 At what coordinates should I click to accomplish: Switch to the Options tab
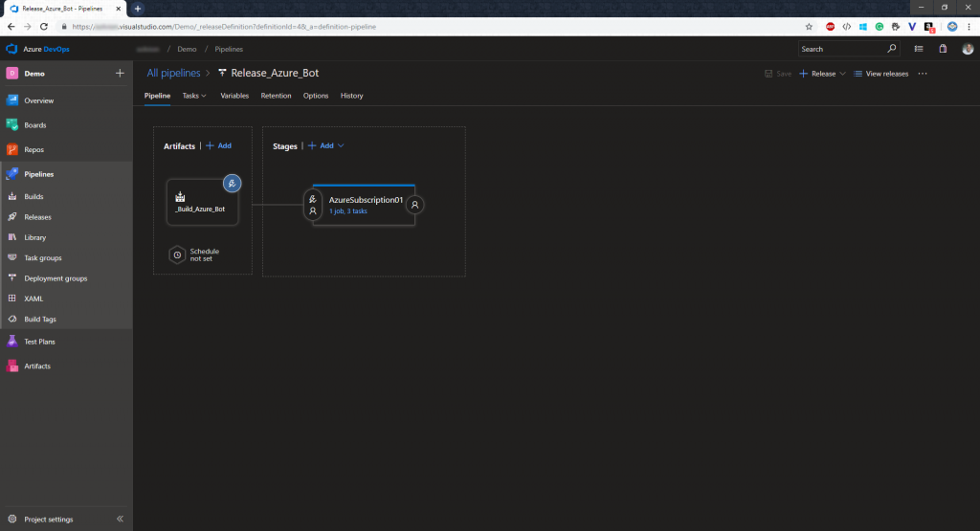316,96
